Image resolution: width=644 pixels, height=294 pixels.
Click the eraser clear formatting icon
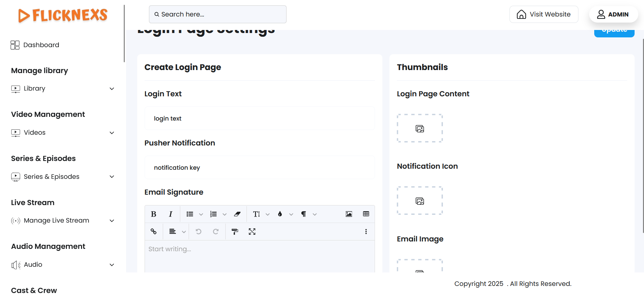click(x=237, y=214)
